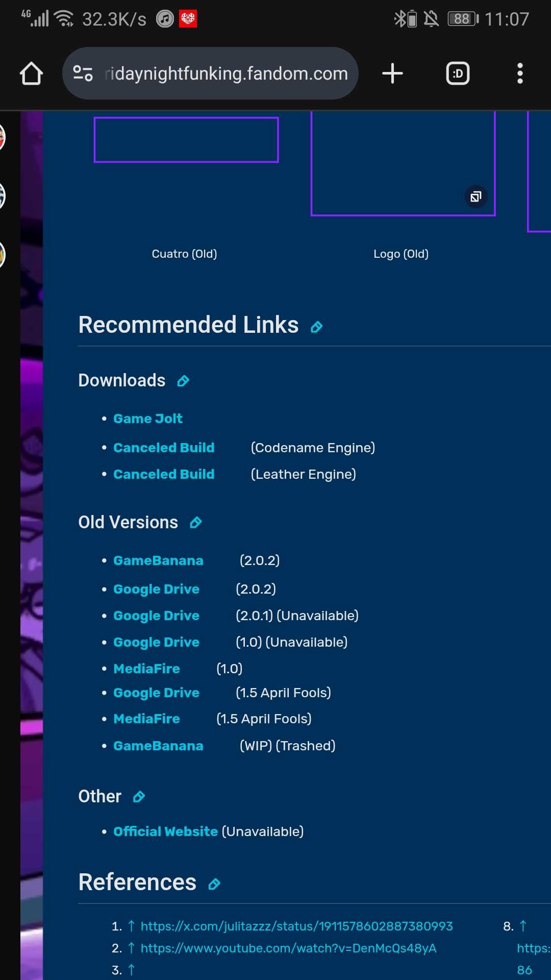Open the tab switcher button
The width and height of the screenshot is (551, 980).
458,73
